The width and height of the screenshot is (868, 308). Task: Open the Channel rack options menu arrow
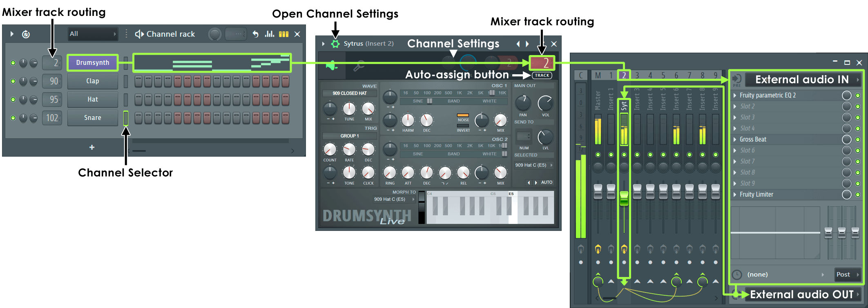[x=12, y=34]
